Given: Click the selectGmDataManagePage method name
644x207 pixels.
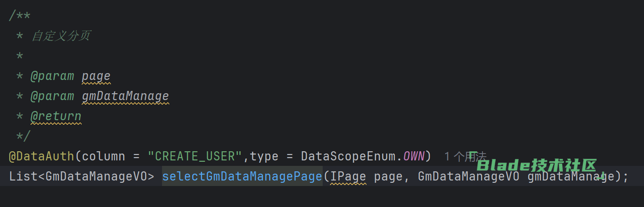Looking at the screenshot, I should (242, 176).
